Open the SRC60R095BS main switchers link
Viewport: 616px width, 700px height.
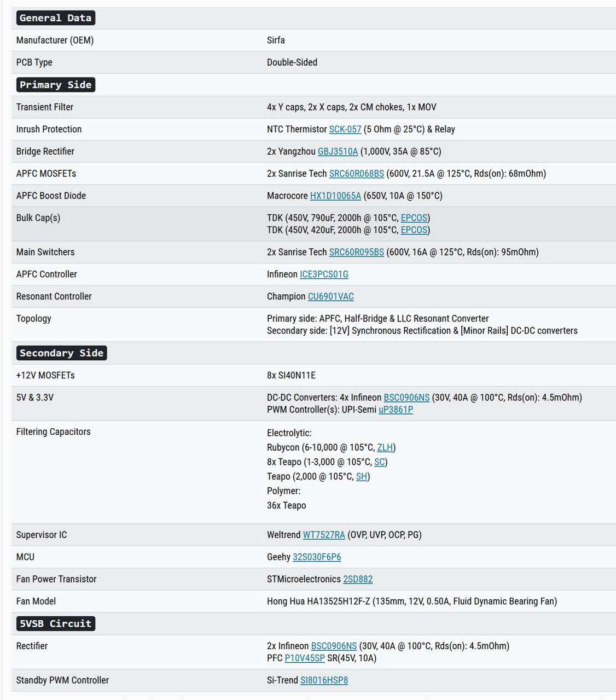[x=356, y=252]
